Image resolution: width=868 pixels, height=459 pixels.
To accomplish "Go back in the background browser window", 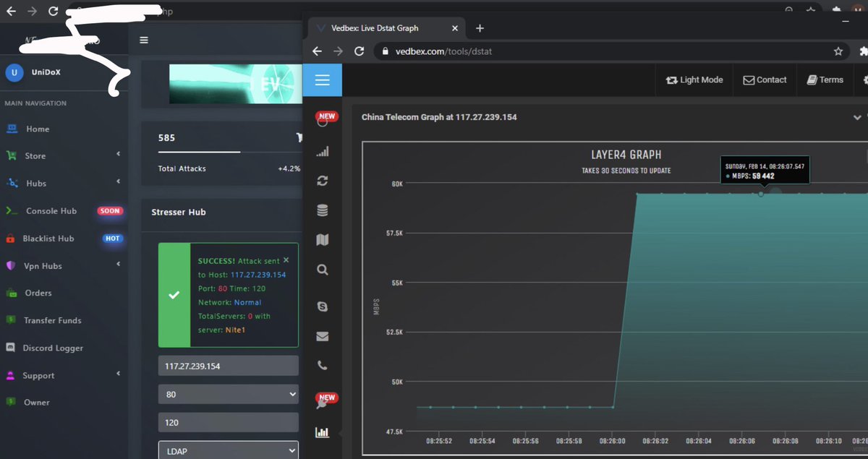I will (x=11, y=11).
